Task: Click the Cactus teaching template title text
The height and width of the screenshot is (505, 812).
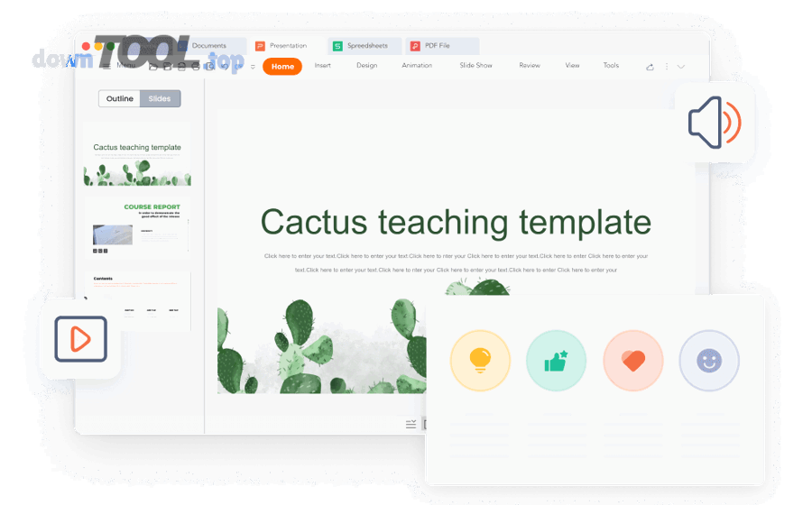Action: (456, 222)
